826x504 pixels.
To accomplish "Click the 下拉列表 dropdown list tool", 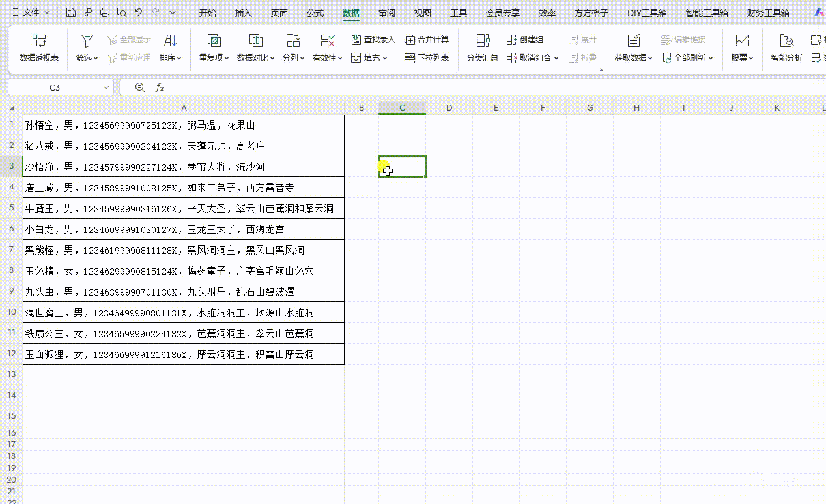I will coord(427,58).
